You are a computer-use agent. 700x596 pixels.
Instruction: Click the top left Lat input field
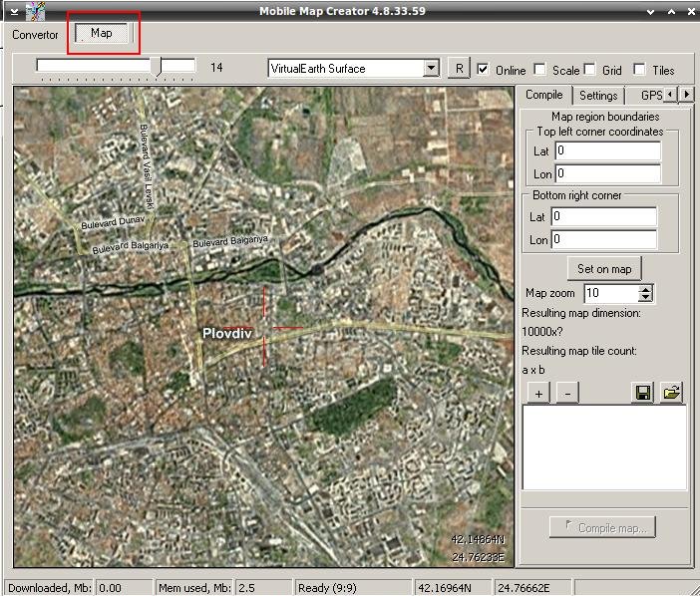point(607,151)
